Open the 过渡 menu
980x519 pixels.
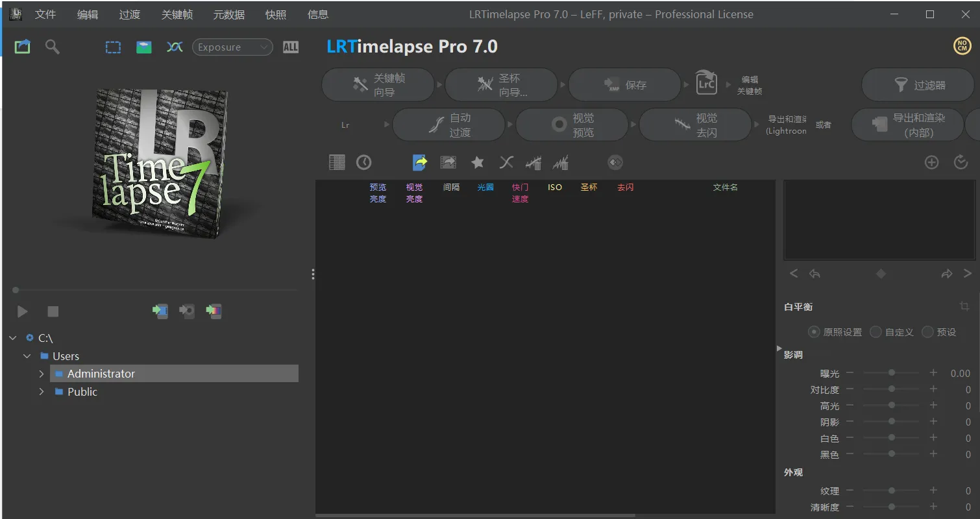click(x=130, y=14)
